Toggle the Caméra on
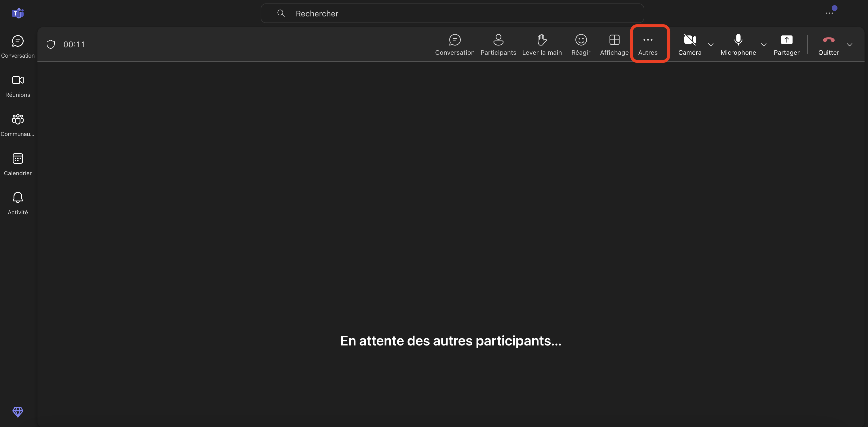 click(x=689, y=44)
